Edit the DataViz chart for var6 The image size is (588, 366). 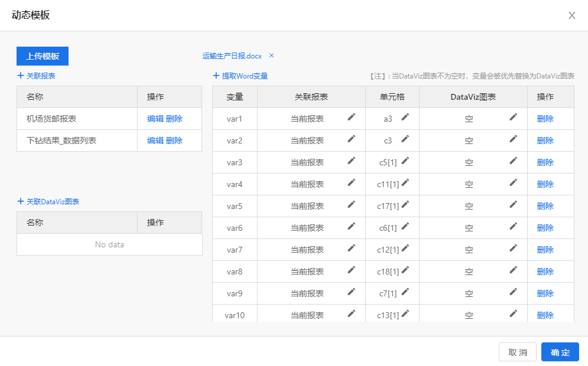pos(514,226)
